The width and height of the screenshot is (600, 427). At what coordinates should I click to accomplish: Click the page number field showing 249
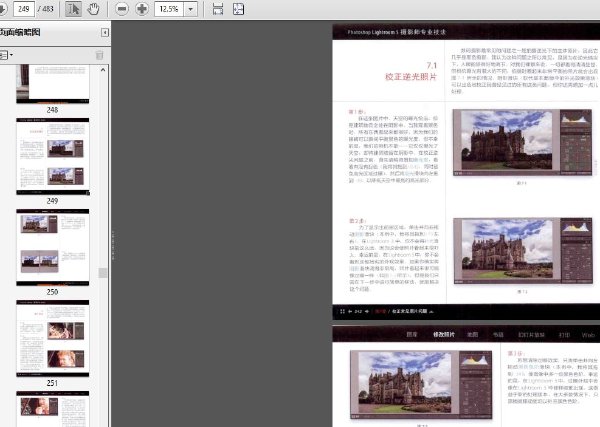(x=24, y=9)
